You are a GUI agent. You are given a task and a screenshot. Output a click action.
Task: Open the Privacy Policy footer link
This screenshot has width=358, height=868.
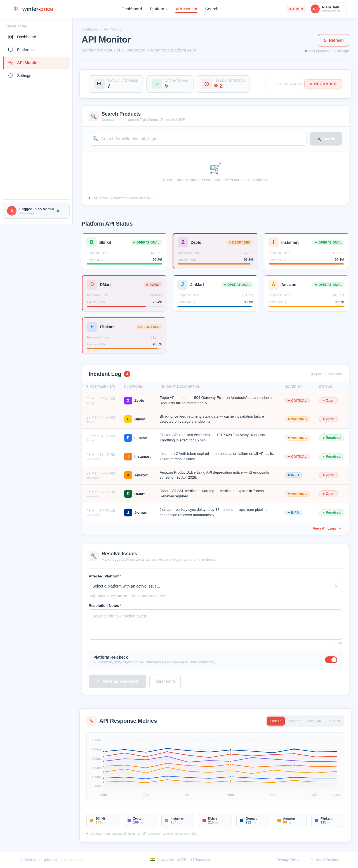click(288, 860)
